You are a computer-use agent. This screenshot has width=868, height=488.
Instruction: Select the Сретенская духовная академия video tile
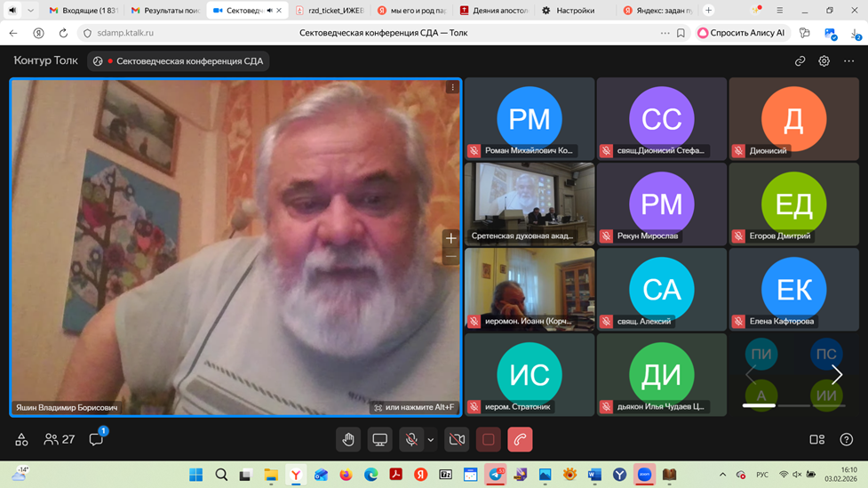(529, 204)
